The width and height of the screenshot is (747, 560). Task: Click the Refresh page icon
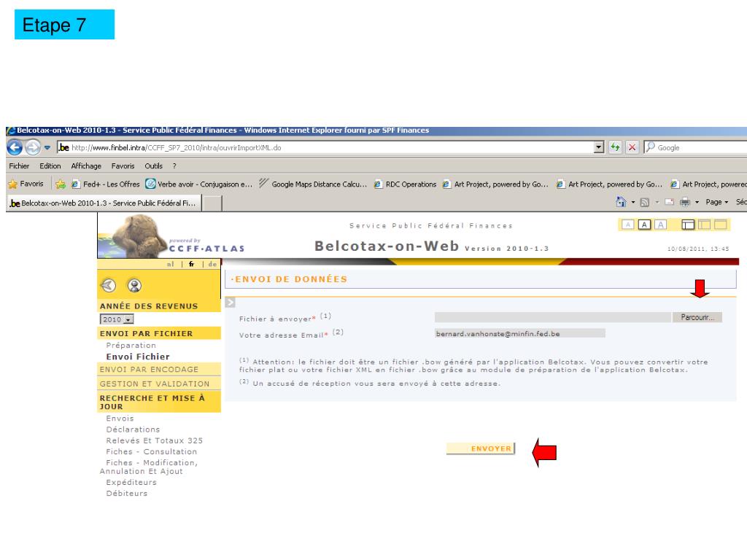pyautogui.click(x=616, y=147)
